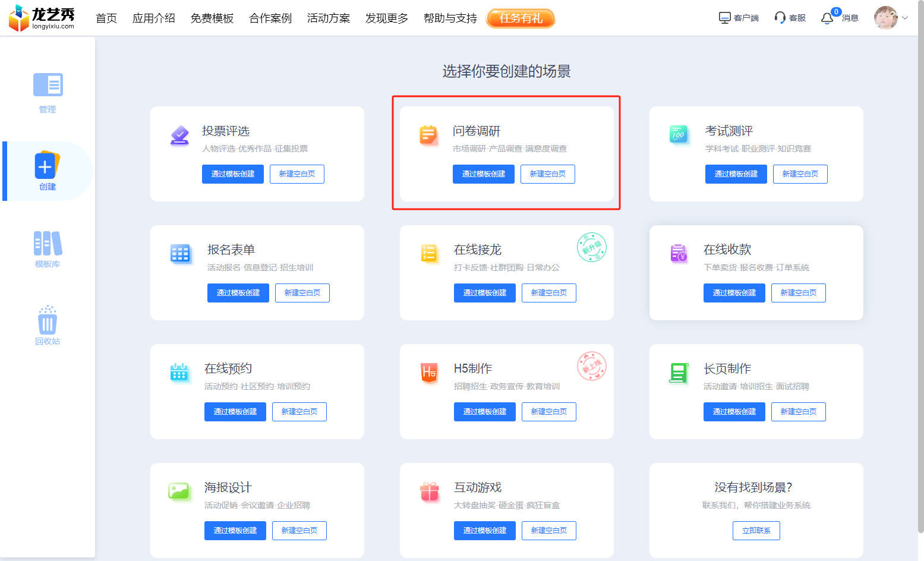Open the 免费模板 menu item
This screenshot has height=561, width=924.
pyautogui.click(x=212, y=18)
